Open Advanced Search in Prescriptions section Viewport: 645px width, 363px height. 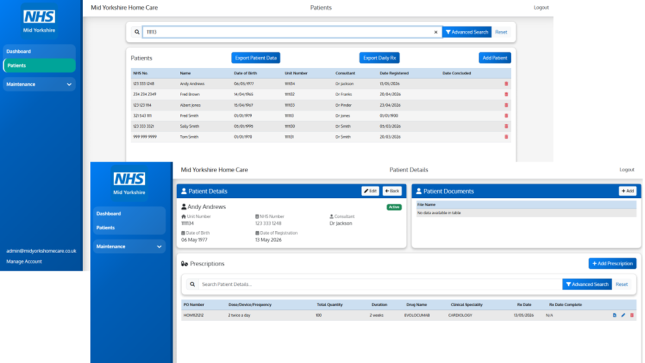pos(587,284)
